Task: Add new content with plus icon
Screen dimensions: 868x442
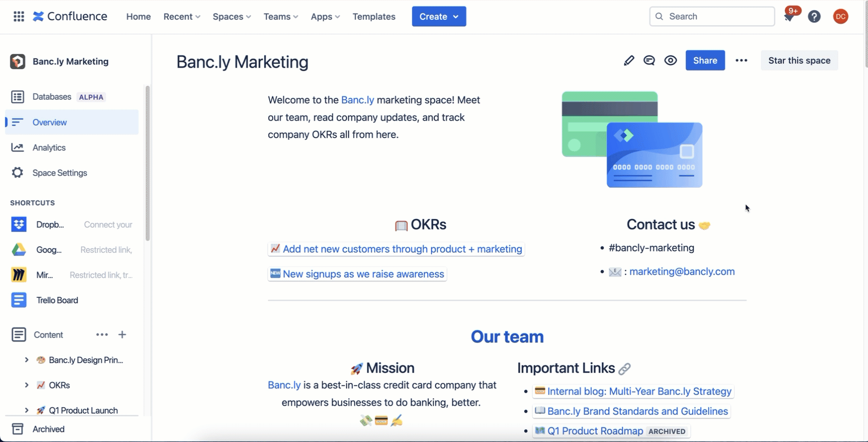Action: pos(122,335)
